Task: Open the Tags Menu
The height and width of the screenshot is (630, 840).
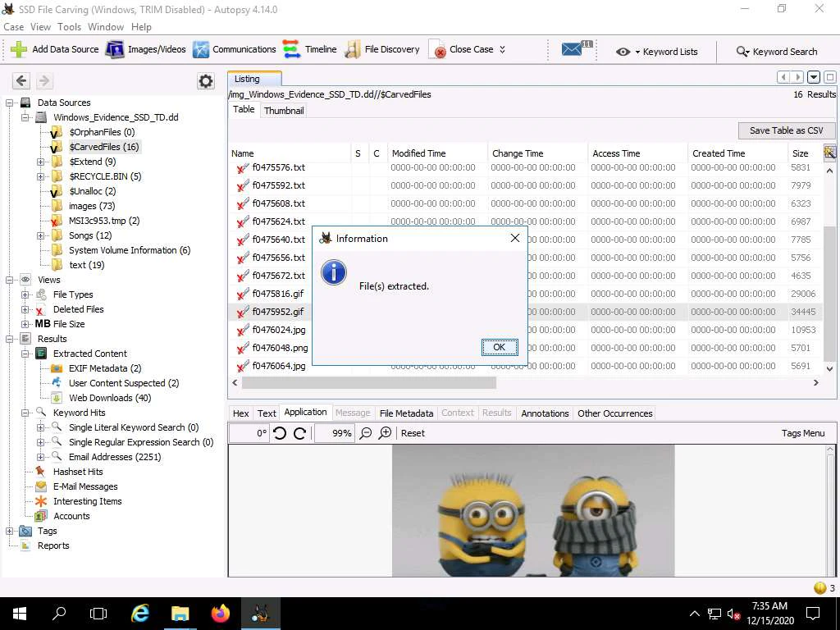Action: 802,433
